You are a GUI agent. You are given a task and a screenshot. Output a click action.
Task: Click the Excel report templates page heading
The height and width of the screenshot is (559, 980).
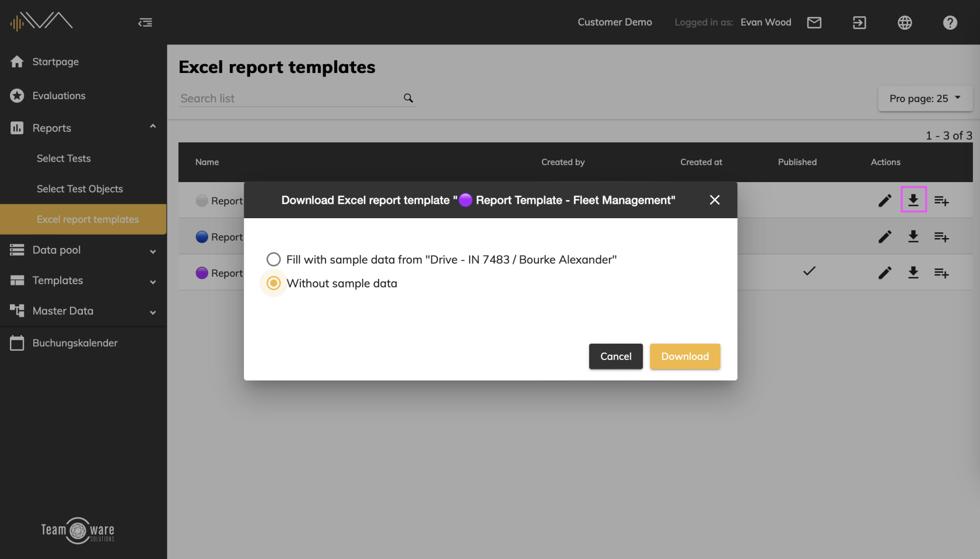click(x=277, y=67)
